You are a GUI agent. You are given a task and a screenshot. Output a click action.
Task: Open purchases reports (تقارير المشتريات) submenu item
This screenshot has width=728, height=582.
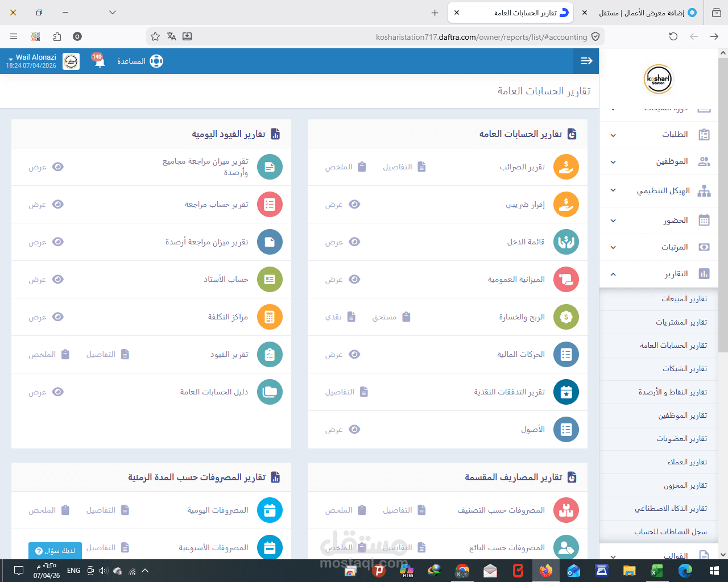coord(659,322)
